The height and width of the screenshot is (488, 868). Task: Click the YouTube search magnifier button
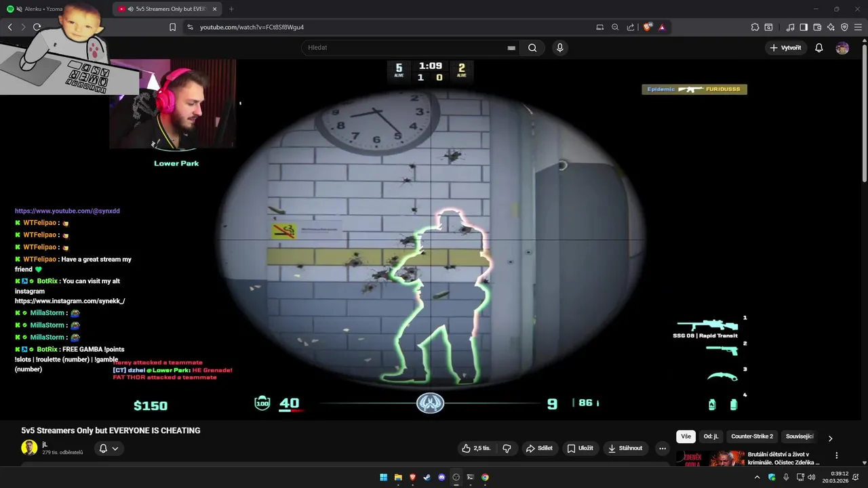(532, 47)
